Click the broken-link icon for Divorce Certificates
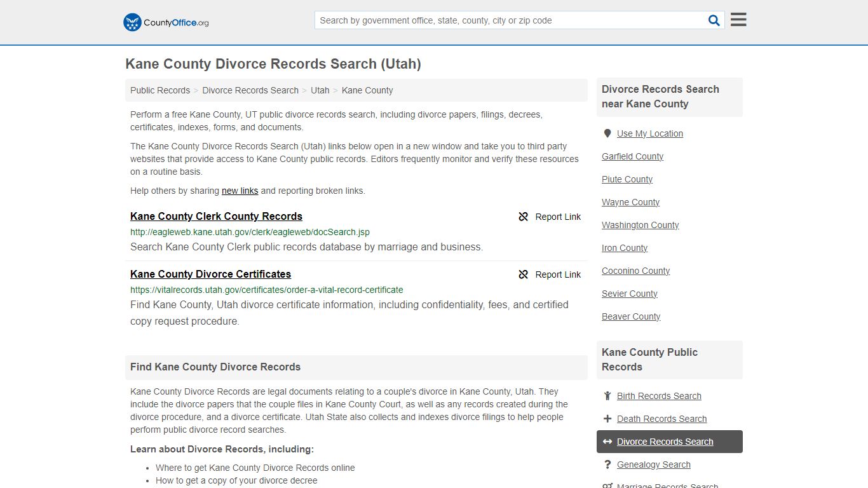 (x=524, y=274)
